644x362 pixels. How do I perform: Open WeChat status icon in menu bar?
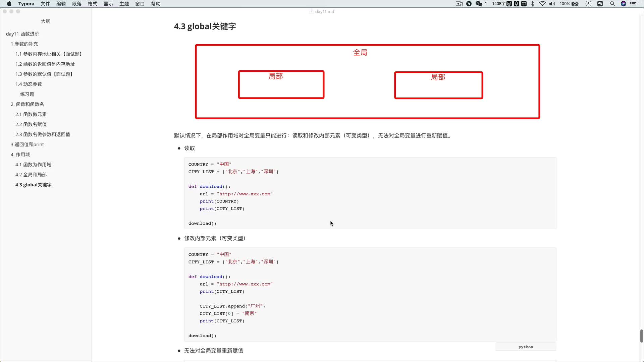479,4
